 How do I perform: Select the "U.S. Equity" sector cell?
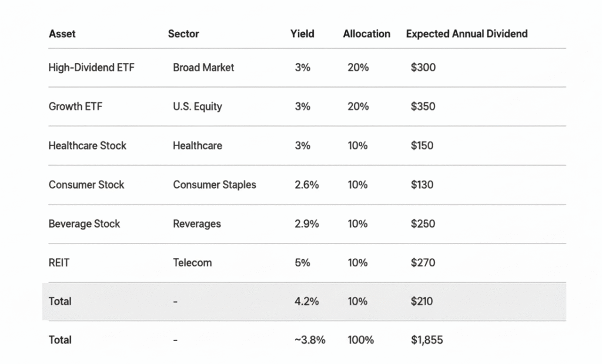coord(198,106)
